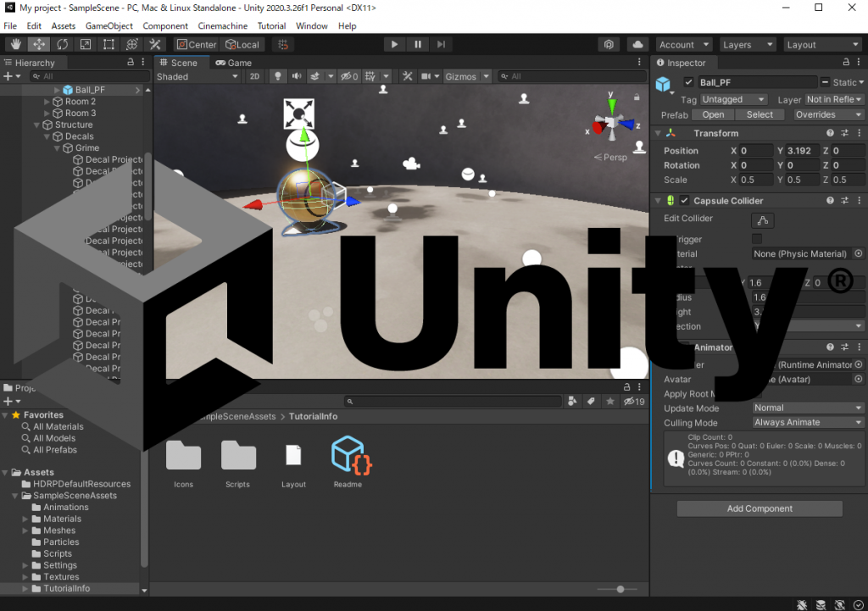The image size is (868, 611).
Task: Disable the Capsule Collider component checkbox
Action: [x=684, y=200]
